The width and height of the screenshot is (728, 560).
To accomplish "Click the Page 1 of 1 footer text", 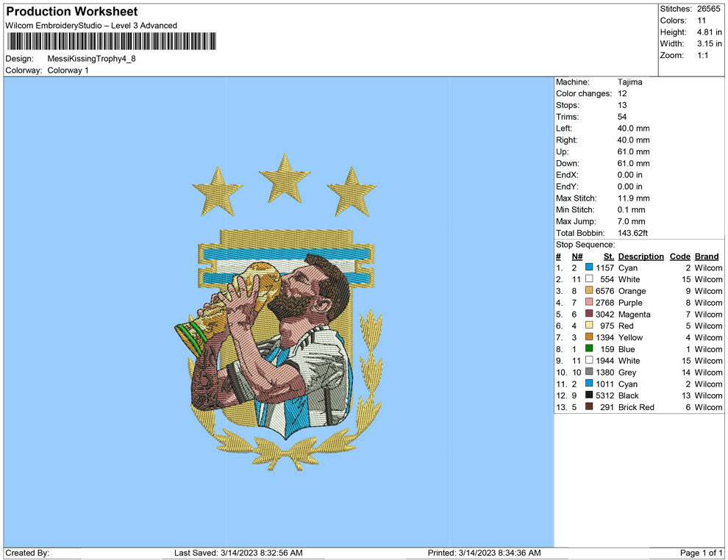I will 702,553.
